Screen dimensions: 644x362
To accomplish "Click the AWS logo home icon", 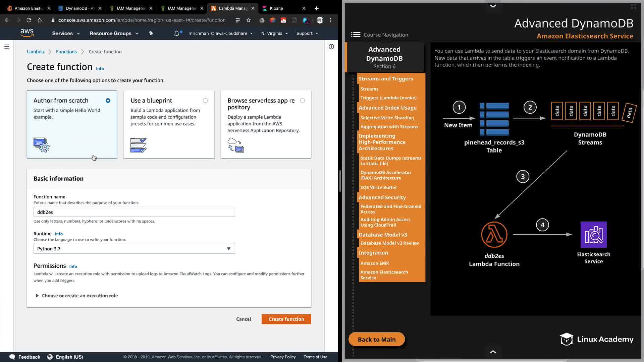I will tap(27, 33).
